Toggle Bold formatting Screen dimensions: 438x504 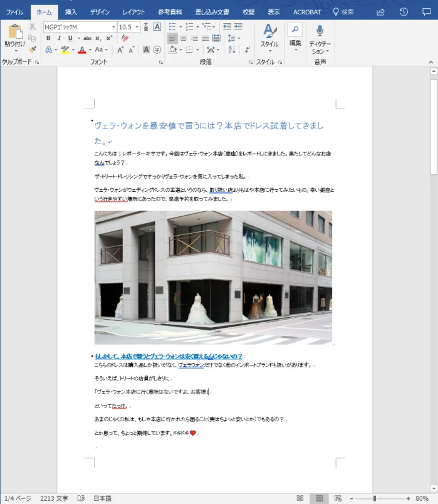(48, 38)
